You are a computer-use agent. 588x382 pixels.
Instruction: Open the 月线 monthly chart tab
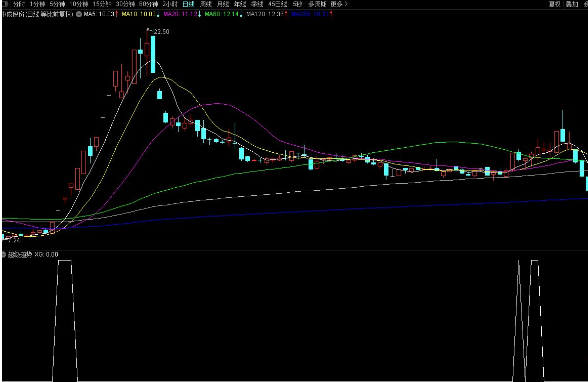tap(223, 4)
